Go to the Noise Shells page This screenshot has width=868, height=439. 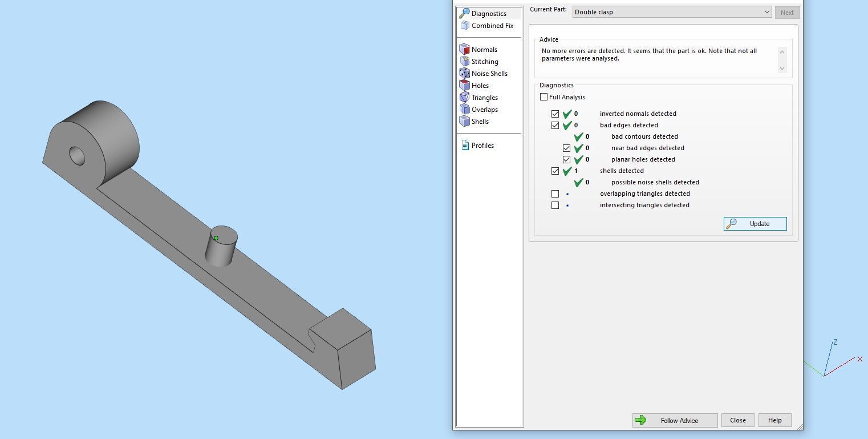pyautogui.click(x=489, y=74)
